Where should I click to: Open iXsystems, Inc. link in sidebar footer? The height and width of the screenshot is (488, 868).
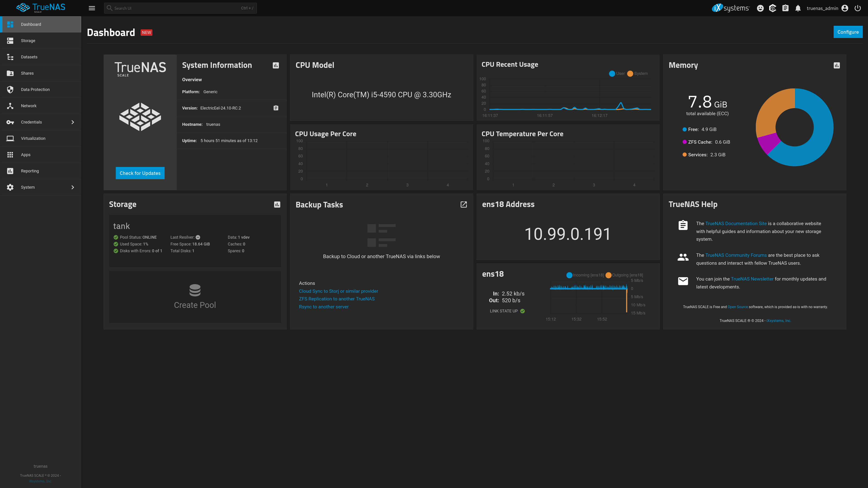point(40,481)
